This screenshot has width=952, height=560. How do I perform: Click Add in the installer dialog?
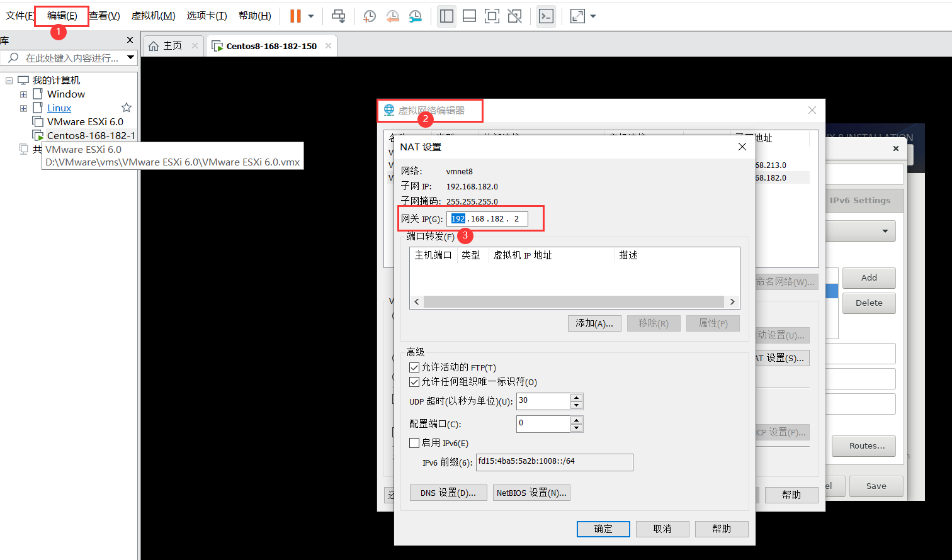coord(869,278)
